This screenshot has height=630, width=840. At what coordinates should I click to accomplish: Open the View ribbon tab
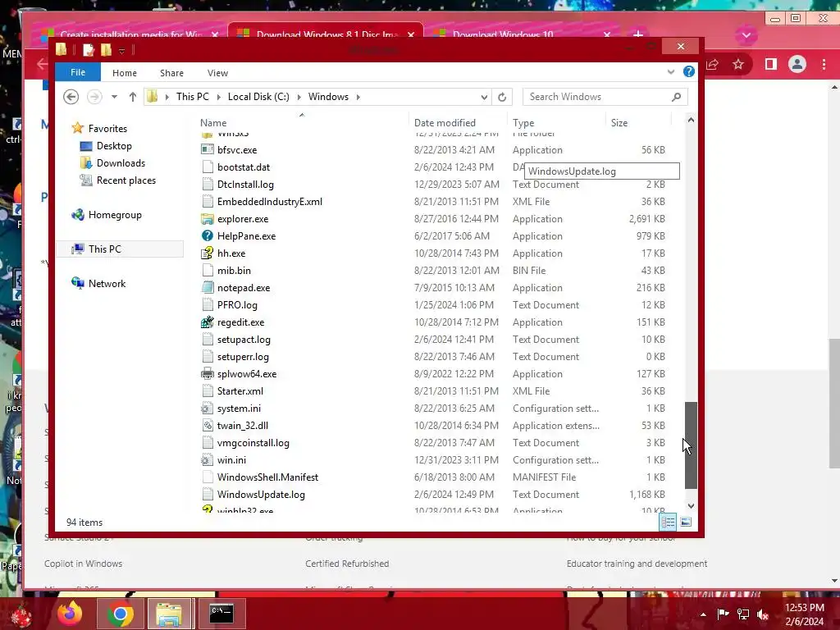217,73
